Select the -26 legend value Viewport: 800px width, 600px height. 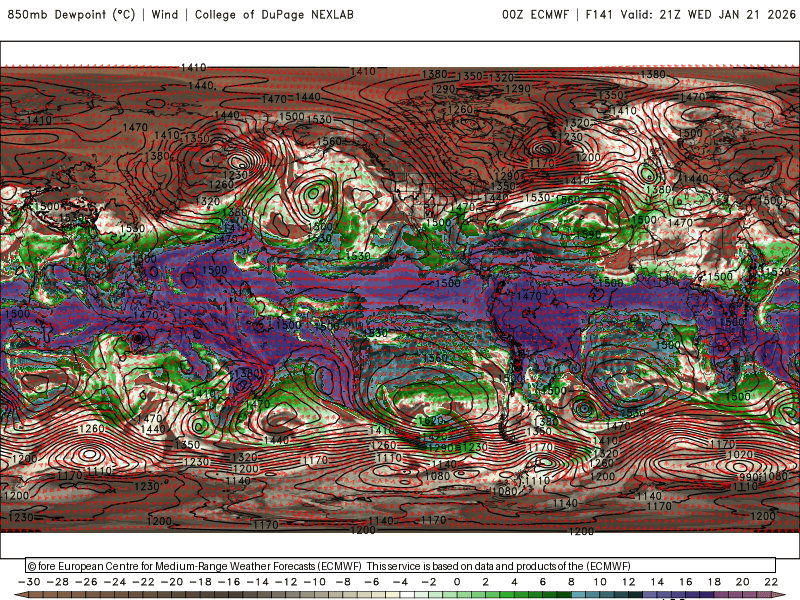pos(86,582)
